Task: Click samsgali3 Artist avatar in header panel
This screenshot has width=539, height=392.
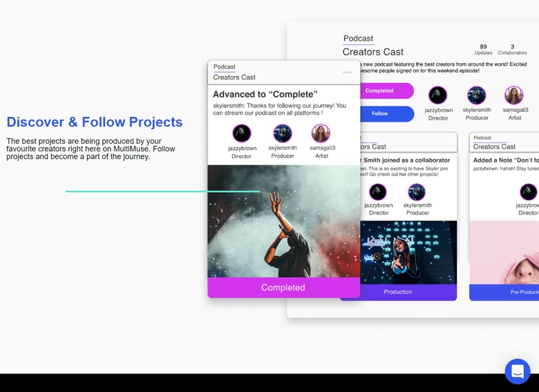Action: pos(514,95)
